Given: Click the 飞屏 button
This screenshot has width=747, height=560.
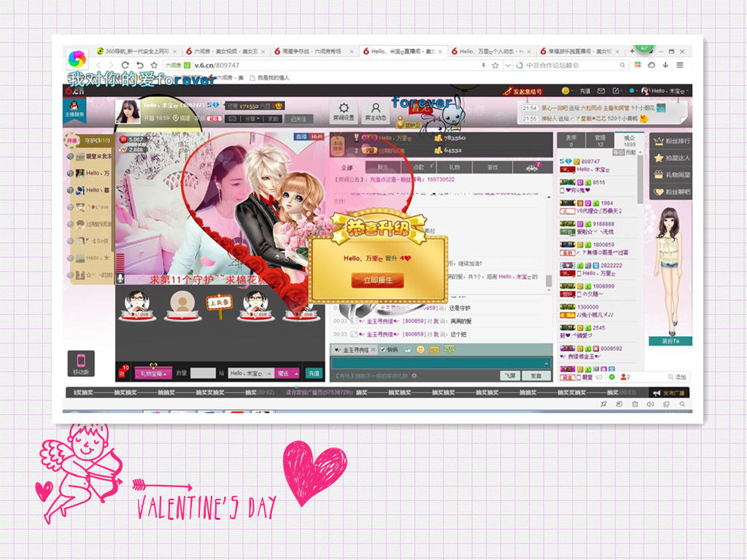Looking at the screenshot, I should click(510, 376).
